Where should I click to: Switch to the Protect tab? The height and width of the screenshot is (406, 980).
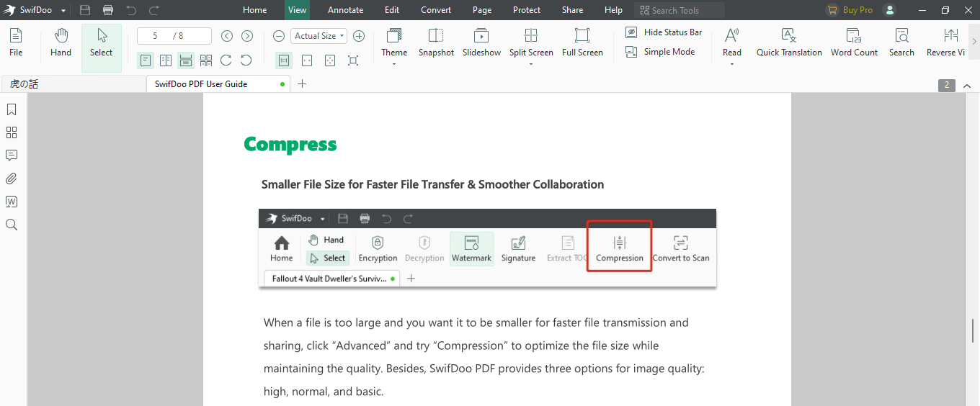[527, 10]
